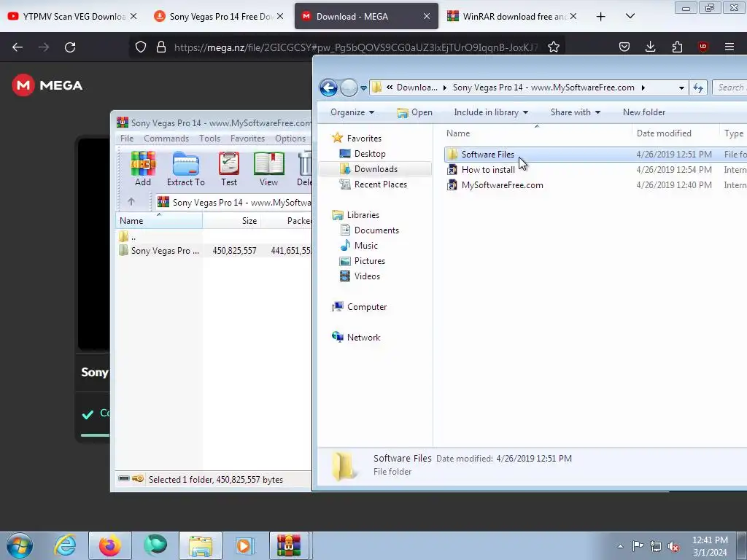Click the WinRAR taskbar icon
The image size is (747, 560).
coord(289,545)
